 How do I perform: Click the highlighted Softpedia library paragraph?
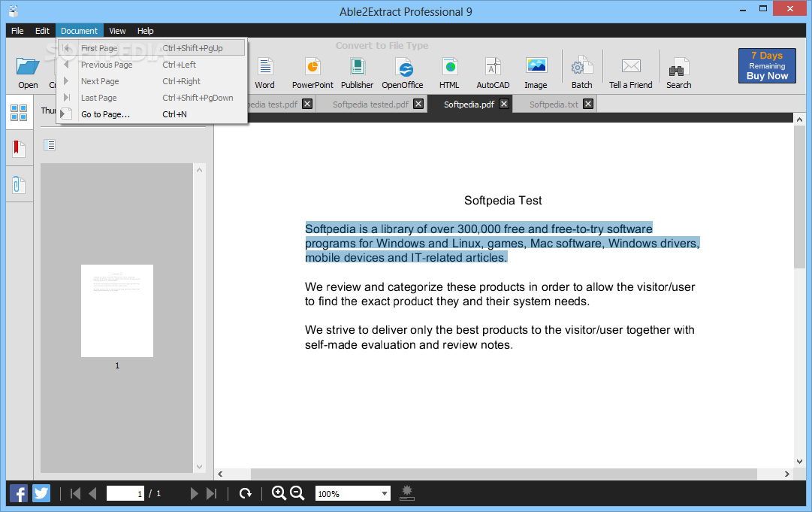503,243
